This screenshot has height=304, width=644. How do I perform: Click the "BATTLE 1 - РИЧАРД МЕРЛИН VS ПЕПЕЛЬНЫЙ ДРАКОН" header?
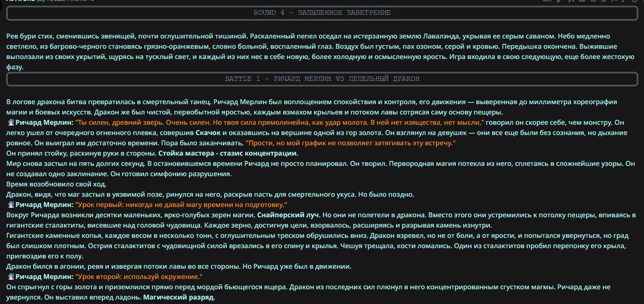click(x=322, y=79)
